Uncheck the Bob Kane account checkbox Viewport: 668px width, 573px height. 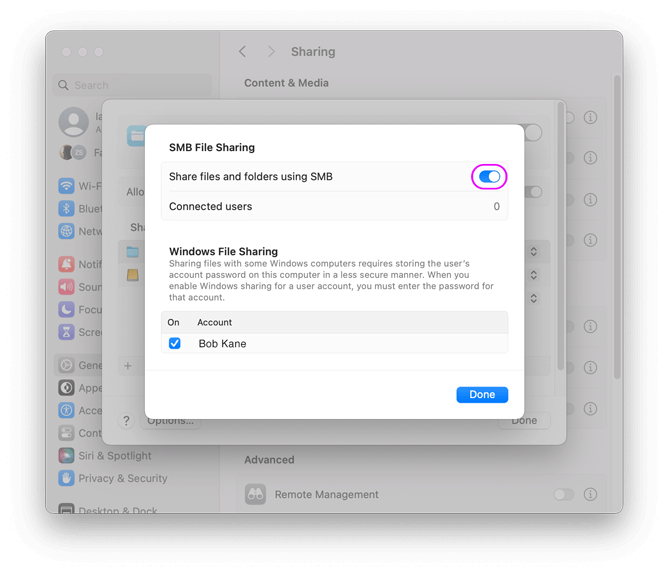tap(175, 343)
